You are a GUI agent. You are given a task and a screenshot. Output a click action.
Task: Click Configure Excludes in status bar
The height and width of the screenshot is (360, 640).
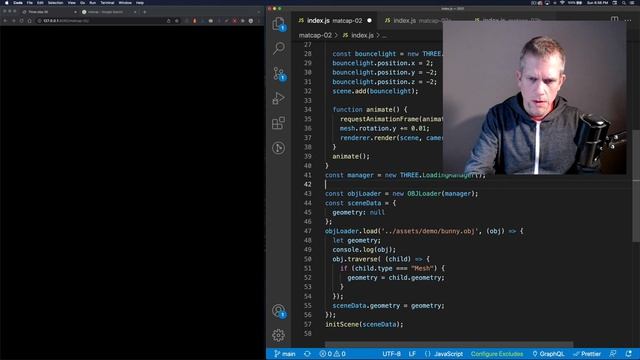(x=497, y=354)
